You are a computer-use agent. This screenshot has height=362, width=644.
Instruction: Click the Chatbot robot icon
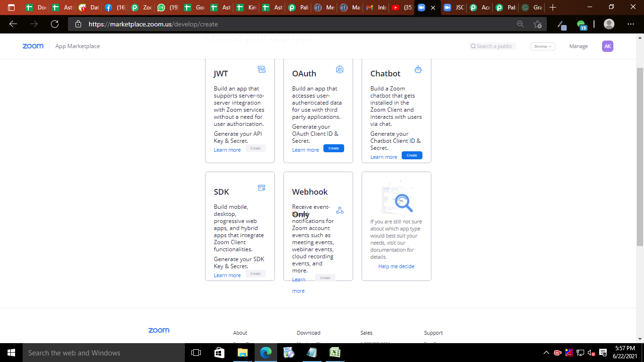418,69
